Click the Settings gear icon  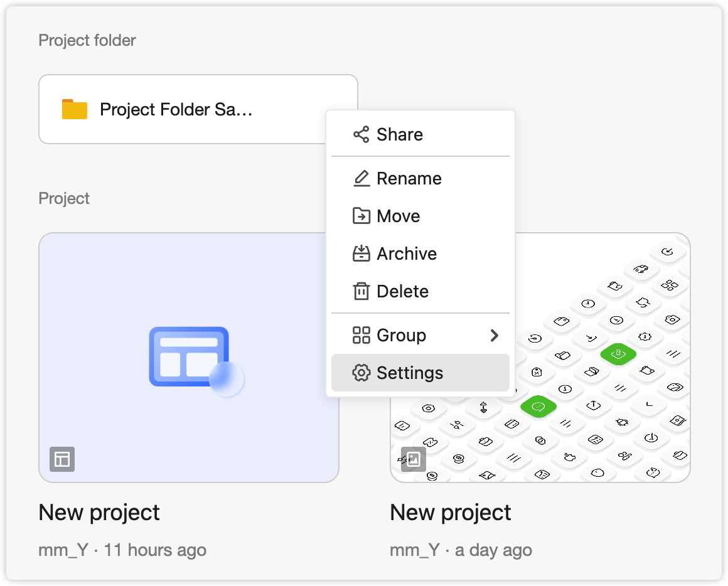pos(361,373)
